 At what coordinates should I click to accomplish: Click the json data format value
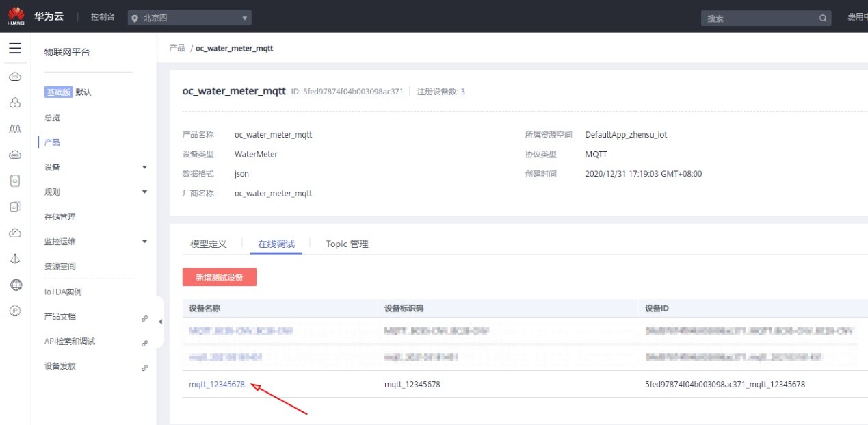point(241,174)
